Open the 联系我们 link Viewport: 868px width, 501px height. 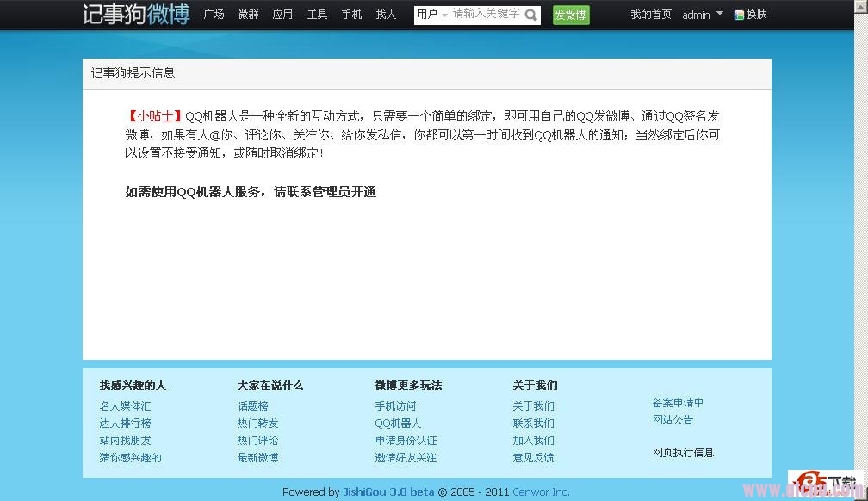[533, 423]
